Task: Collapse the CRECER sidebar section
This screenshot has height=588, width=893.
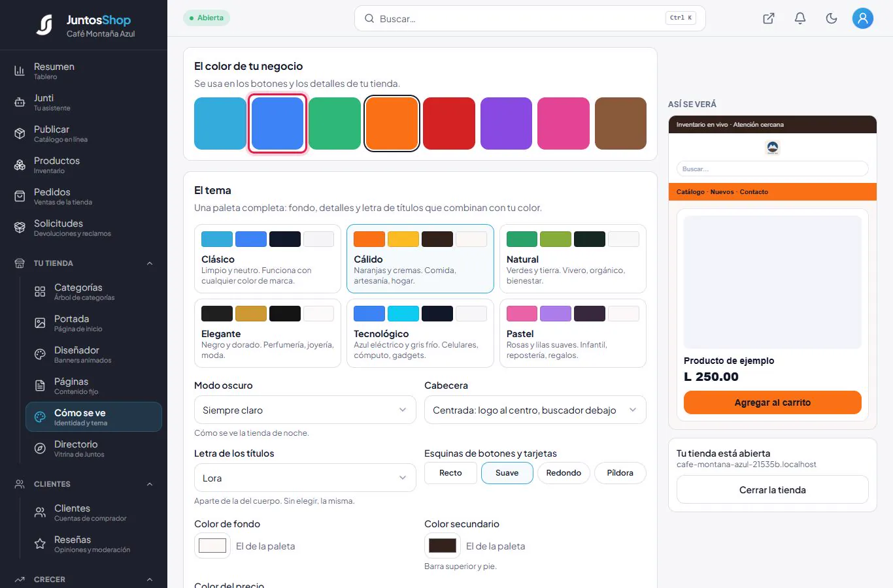Action: (x=150, y=580)
